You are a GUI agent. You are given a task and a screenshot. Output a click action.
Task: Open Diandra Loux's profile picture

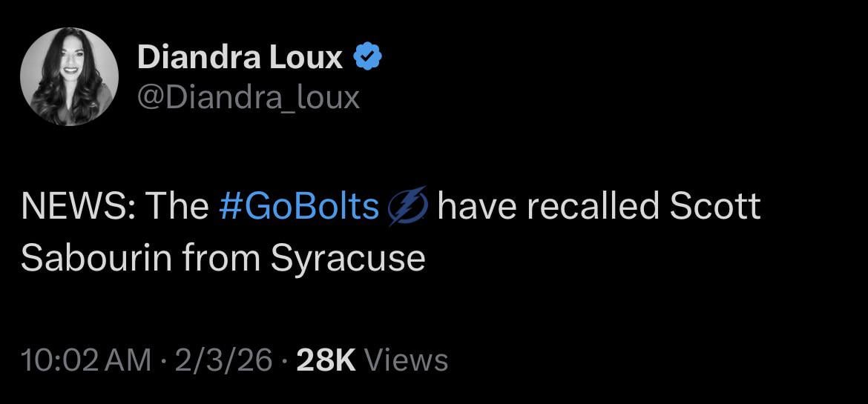(x=69, y=77)
